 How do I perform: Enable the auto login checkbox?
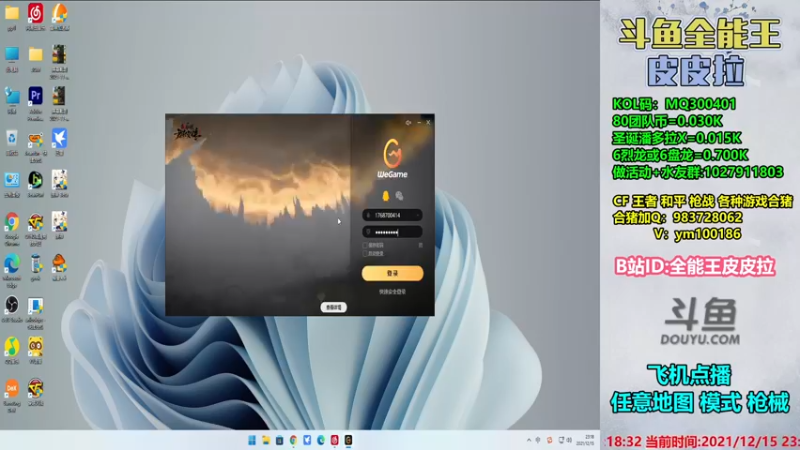tap(365, 253)
